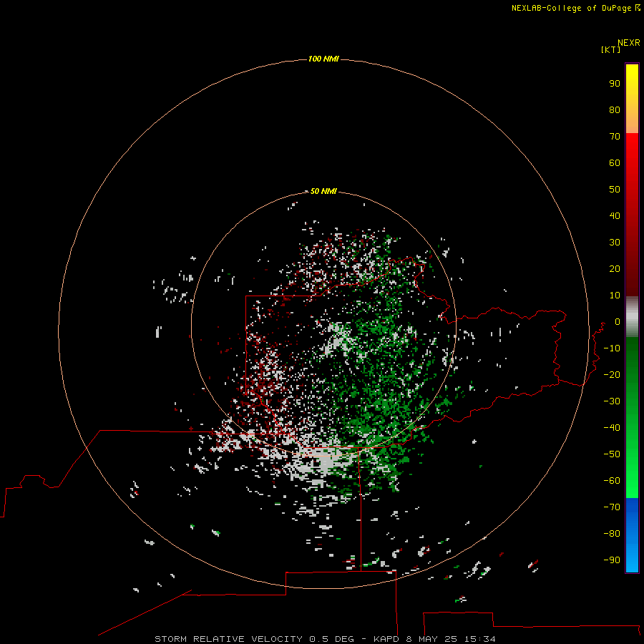Click the 8 MAY 25 date in caption
This screenshot has height=644, width=644.
[x=431, y=639]
